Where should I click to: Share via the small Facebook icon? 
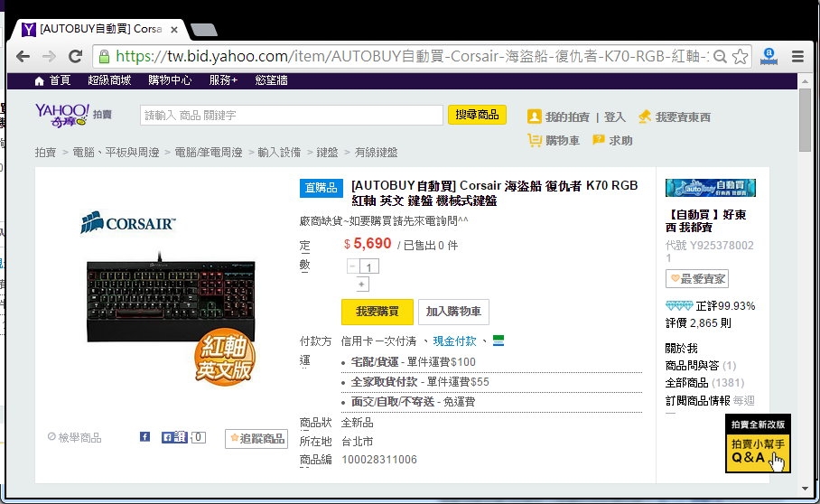tap(144, 436)
